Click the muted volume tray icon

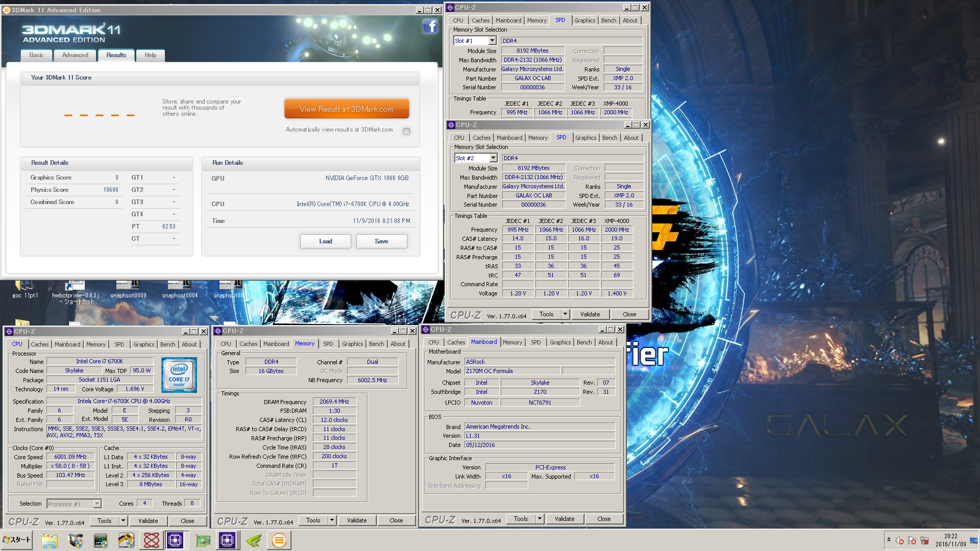900,540
